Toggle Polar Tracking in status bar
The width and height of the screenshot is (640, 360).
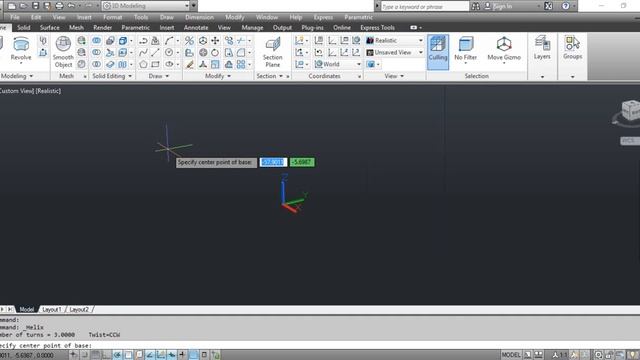click(117, 355)
